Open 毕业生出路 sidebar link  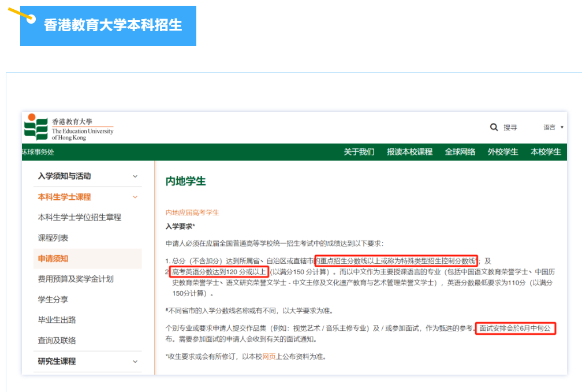pos(57,320)
